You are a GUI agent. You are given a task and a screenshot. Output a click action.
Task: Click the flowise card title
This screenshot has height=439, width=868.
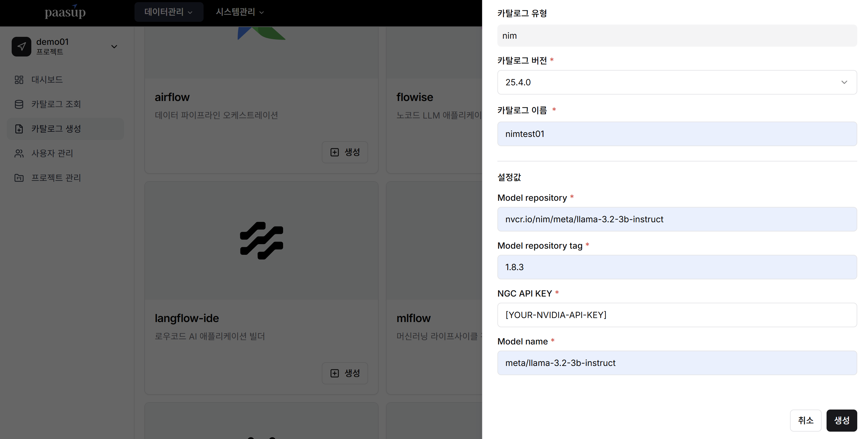[415, 97]
